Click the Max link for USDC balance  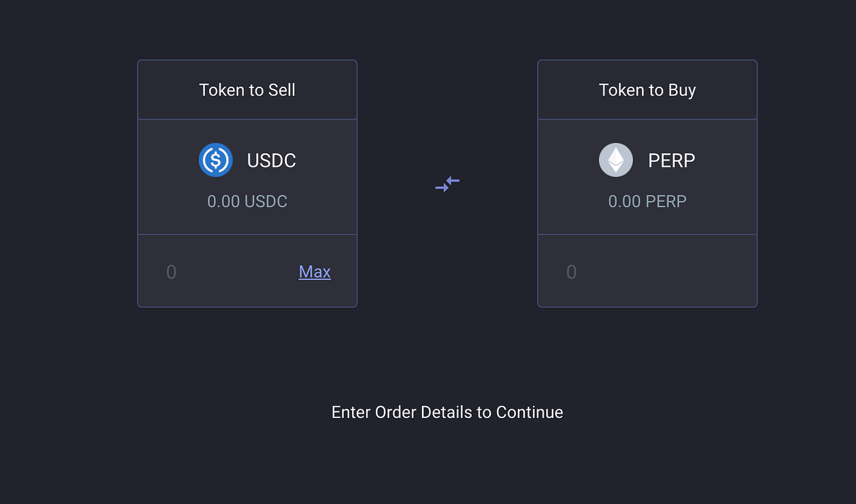(314, 271)
